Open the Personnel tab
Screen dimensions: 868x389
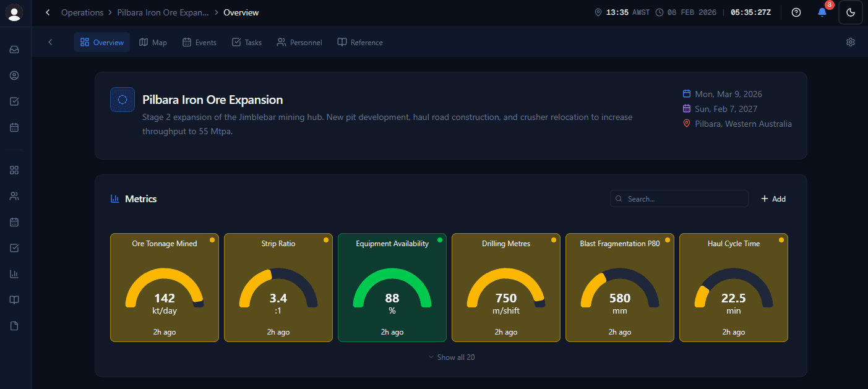click(299, 42)
